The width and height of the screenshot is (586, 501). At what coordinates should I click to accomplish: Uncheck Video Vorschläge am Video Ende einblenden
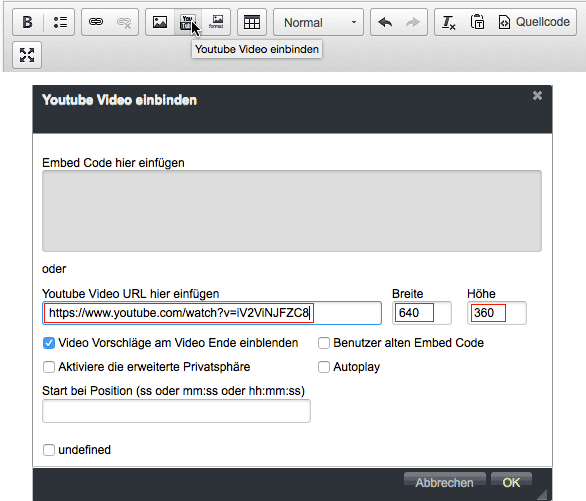49,343
